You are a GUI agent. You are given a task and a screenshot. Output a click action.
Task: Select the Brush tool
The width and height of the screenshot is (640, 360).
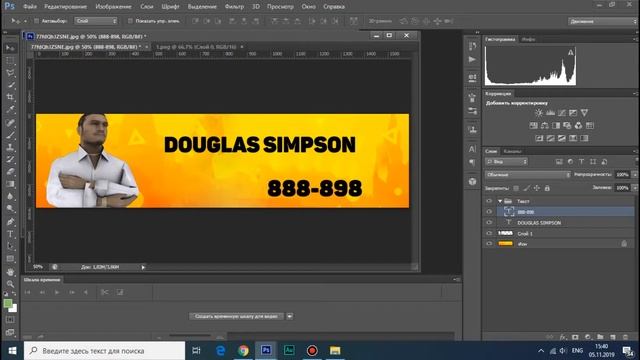pyautogui.click(x=10, y=135)
